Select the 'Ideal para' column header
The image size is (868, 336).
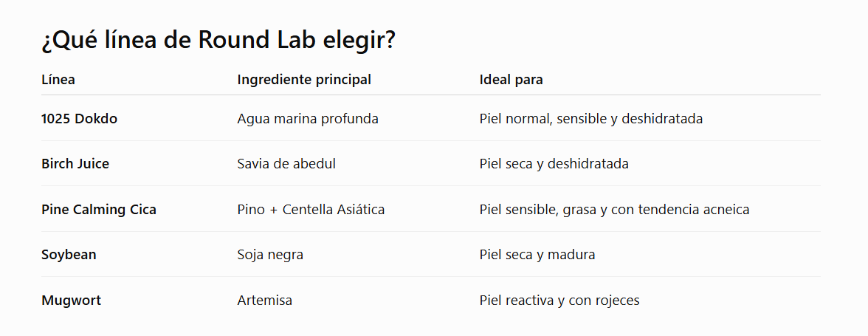(511, 80)
